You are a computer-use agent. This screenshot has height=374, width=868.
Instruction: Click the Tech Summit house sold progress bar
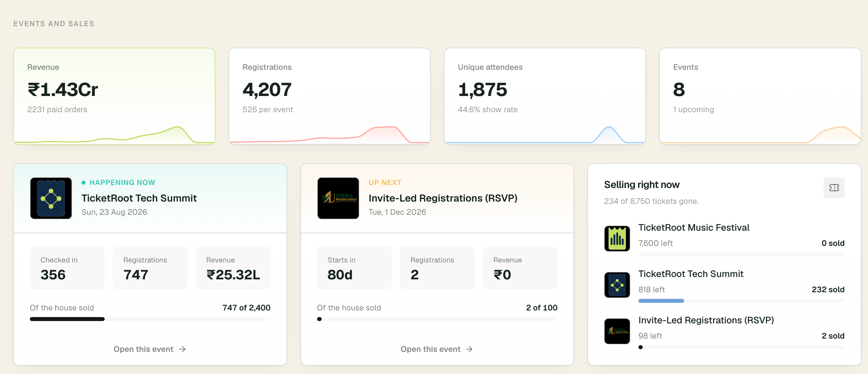[150, 319]
